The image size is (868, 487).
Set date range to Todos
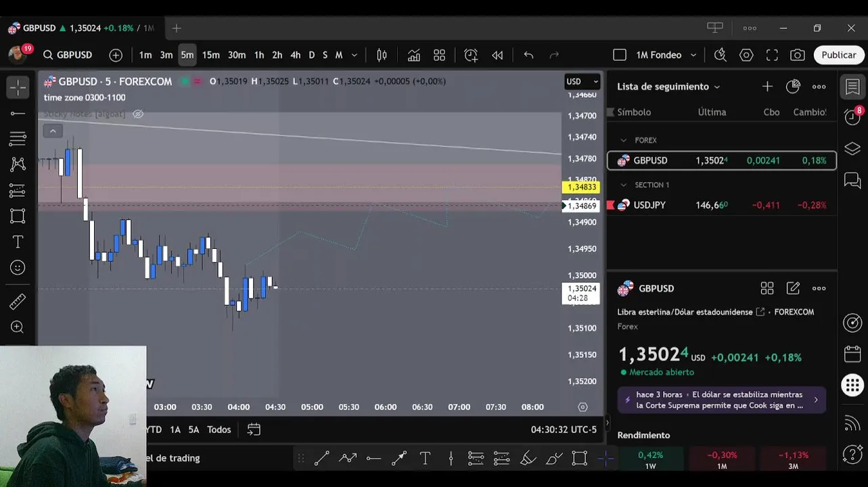click(x=219, y=430)
